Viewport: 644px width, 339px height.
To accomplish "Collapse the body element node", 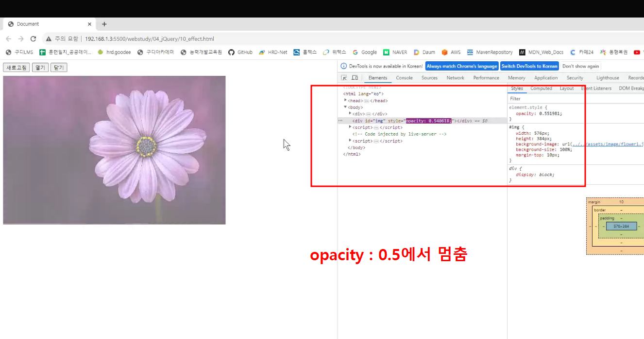I will (345, 107).
